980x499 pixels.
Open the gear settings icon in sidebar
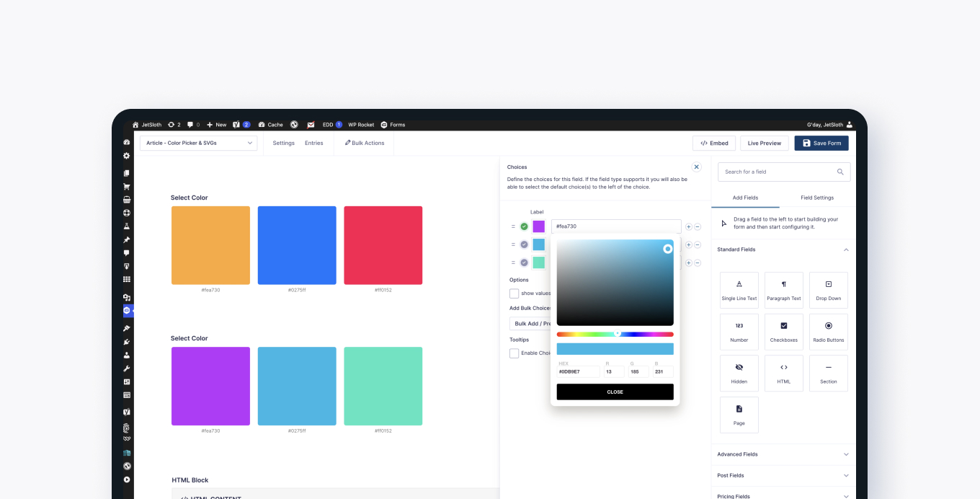coord(127,156)
